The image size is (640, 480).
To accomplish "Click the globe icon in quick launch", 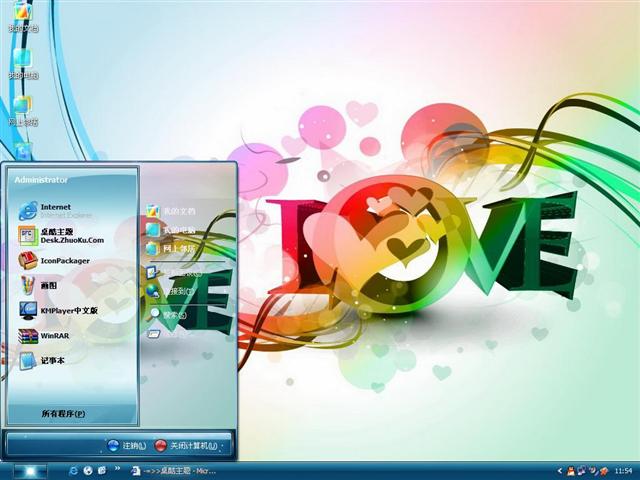I will click(x=88, y=471).
